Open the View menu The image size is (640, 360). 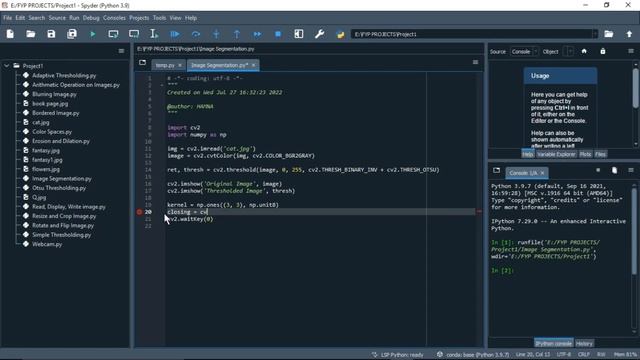click(x=176, y=18)
